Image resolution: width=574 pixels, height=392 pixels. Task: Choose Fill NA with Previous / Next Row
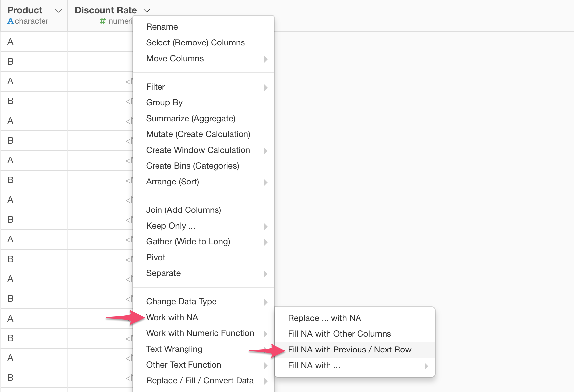[x=349, y=350]
